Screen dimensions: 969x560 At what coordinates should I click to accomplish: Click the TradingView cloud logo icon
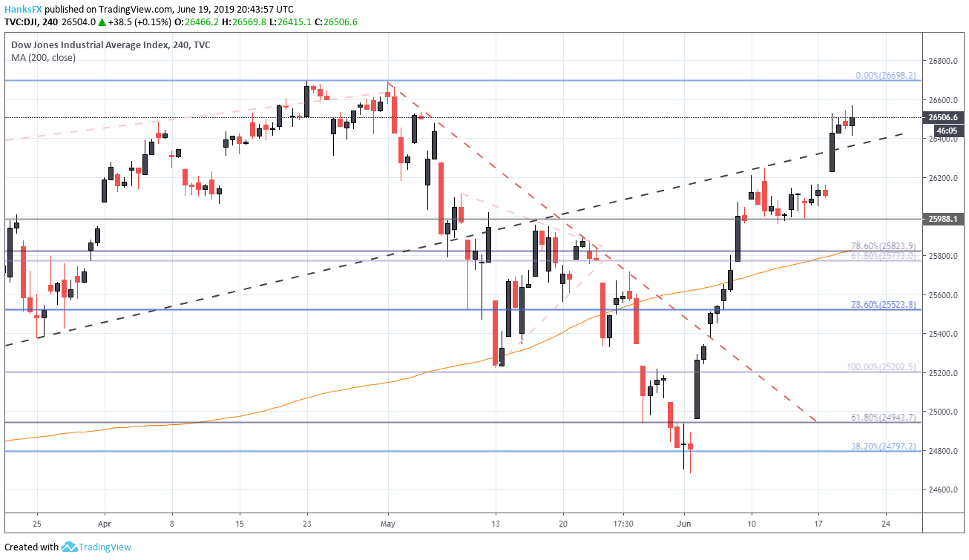70,547
